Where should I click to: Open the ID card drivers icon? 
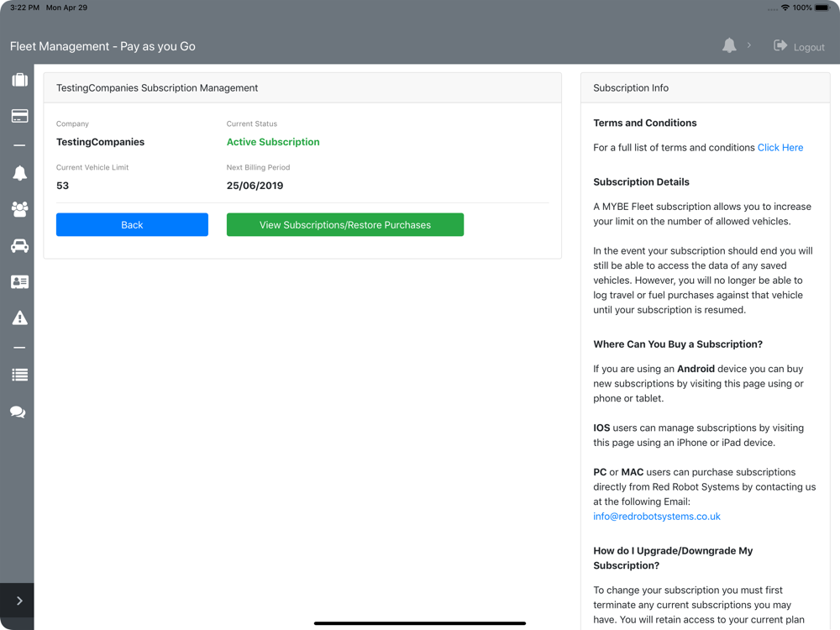[19, 282]
